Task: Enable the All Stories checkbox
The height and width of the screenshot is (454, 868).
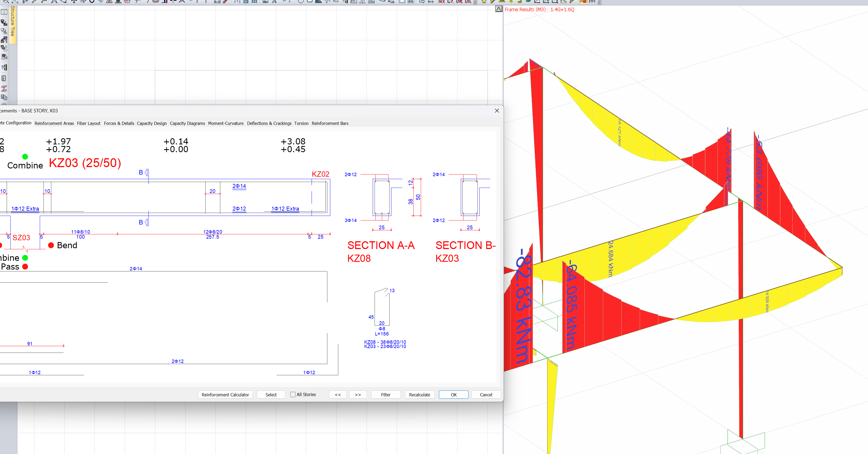Action: click(x=293, y=394)
